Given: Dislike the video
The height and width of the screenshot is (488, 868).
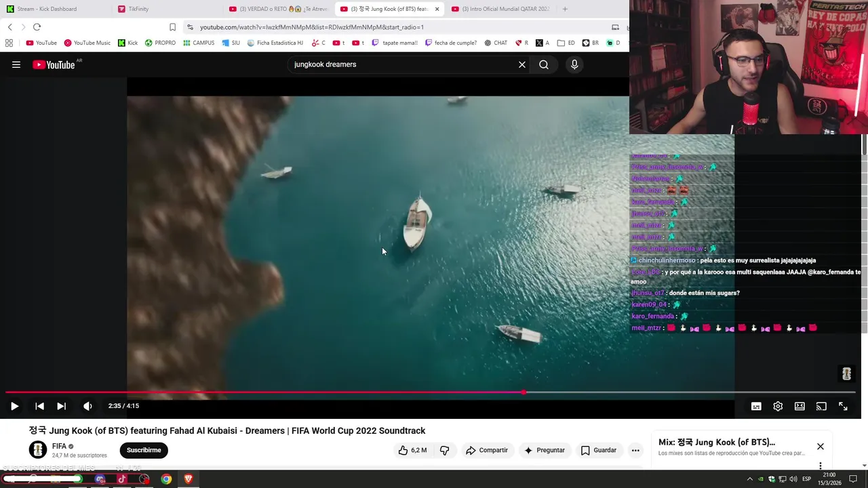Looking at the screenshot, I should 445,450.
